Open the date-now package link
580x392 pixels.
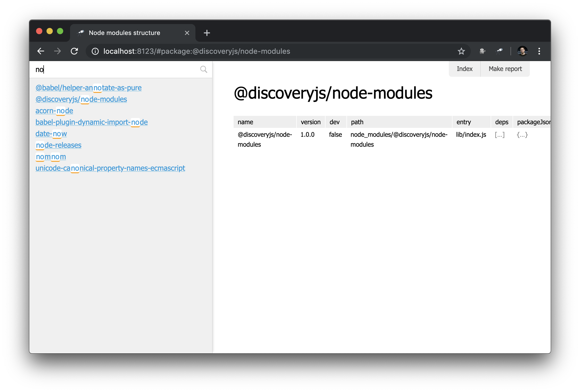coord(51,134)
